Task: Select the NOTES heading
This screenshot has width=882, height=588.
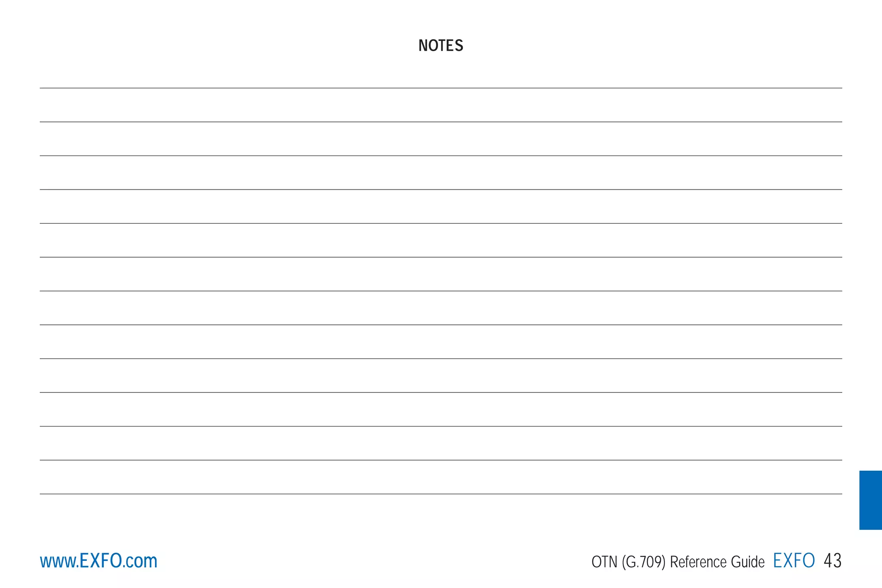Action: pyautogui.click(x=441, y=46)
